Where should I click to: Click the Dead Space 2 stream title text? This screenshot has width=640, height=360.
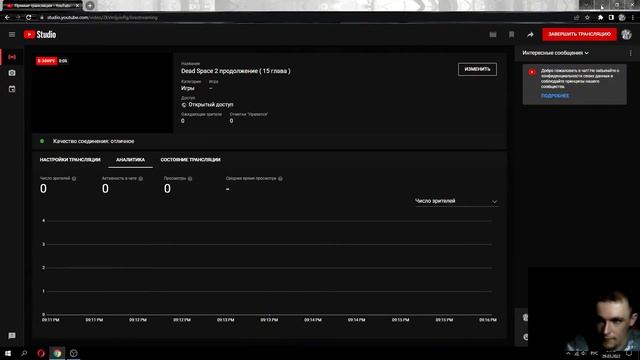(x=236, y=71)
